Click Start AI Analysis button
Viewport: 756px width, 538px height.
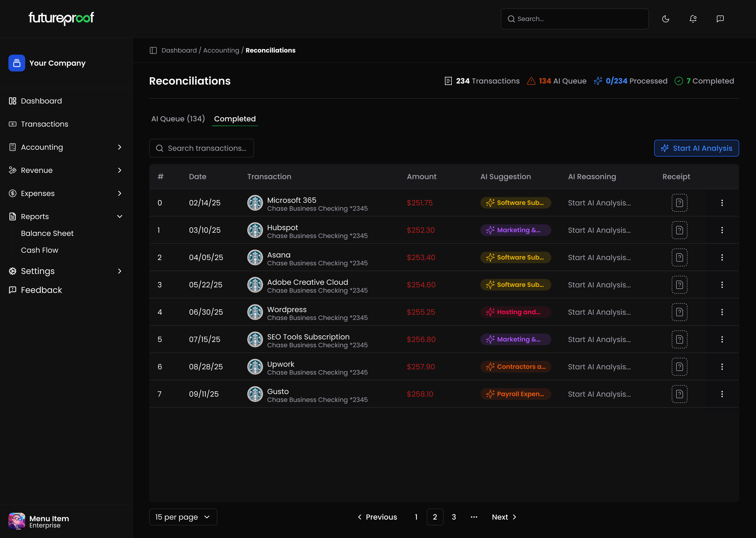click(696, 148)
